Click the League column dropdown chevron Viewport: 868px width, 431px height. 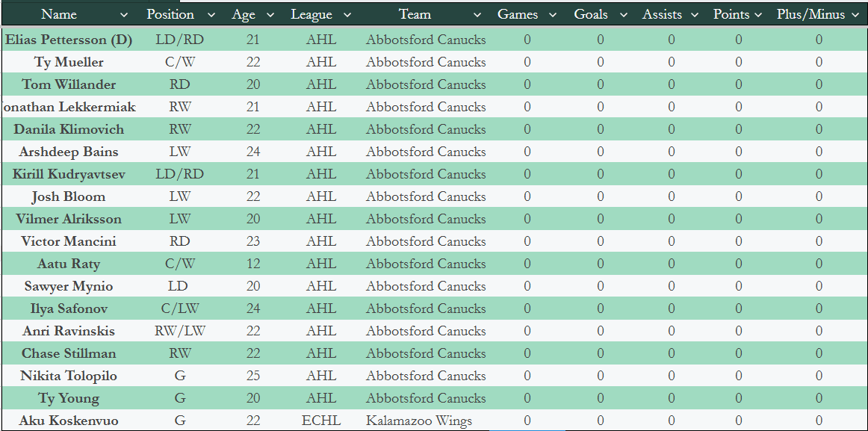347,15
